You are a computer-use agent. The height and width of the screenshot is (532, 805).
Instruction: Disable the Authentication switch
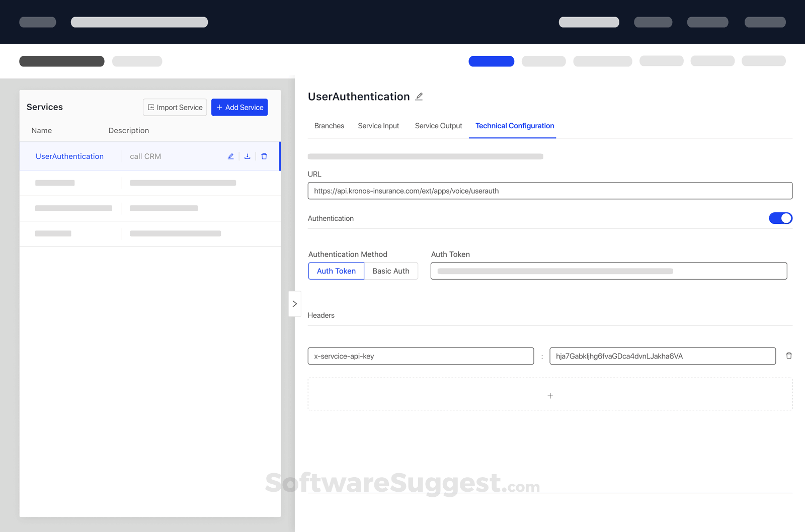[x=780, y=218]
